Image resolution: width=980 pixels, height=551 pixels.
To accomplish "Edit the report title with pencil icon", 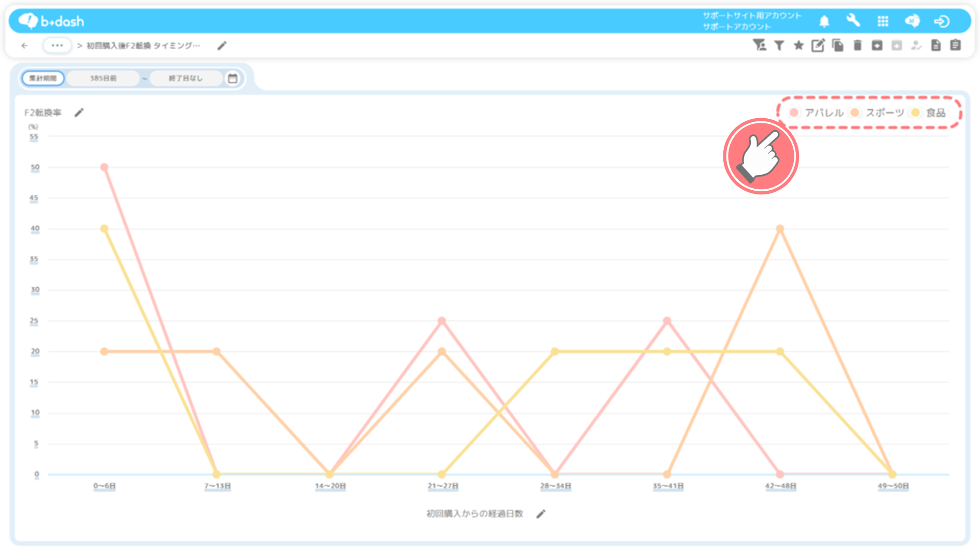I will (222, 46).
